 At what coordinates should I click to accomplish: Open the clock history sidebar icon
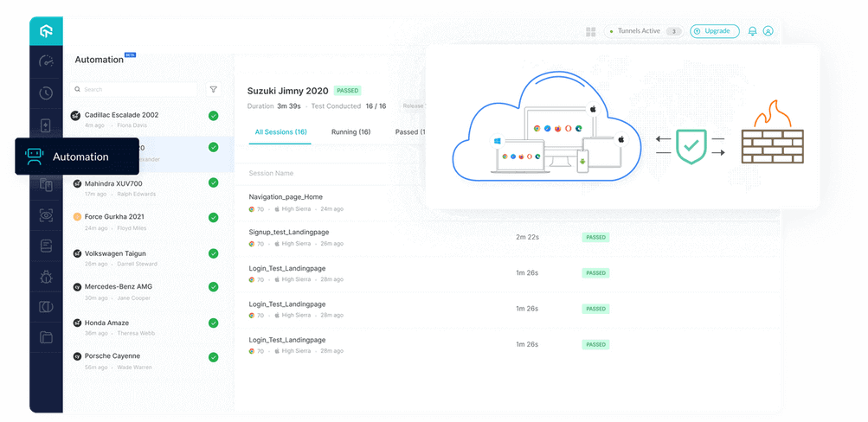pyautogui.click(x=46, y=93)
